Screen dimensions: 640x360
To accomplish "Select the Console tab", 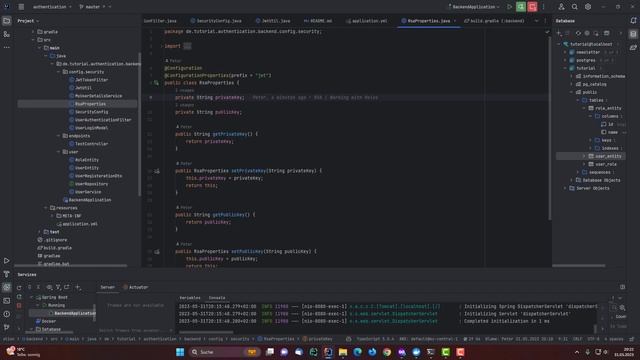I will (217, 298).
